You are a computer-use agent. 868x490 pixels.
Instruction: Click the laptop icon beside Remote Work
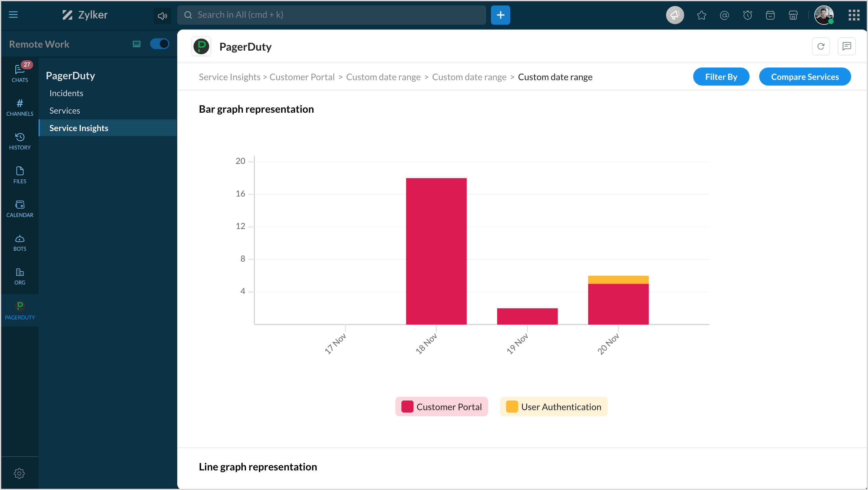tap(137, 44)
